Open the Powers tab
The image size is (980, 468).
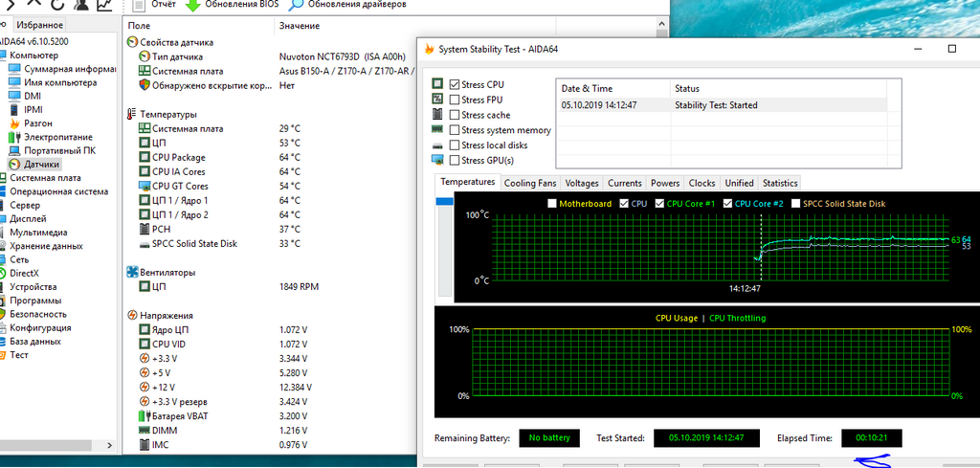(665, 183)
